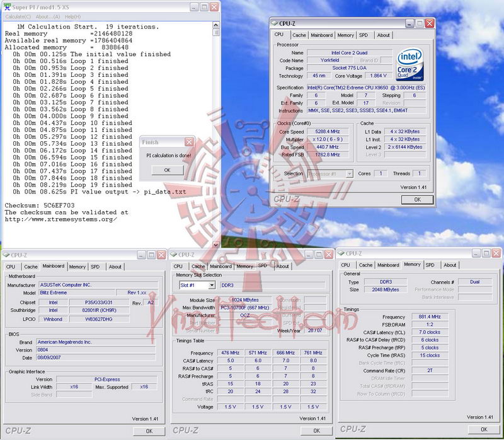Screen dimensions: 504x440
Task: Click the Level 2 cache 2 x 6144 KBytes
Action: (x=405, y=147)
